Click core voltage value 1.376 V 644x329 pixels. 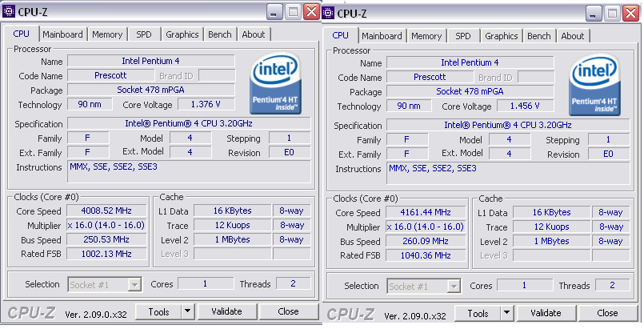pos(206,104)
